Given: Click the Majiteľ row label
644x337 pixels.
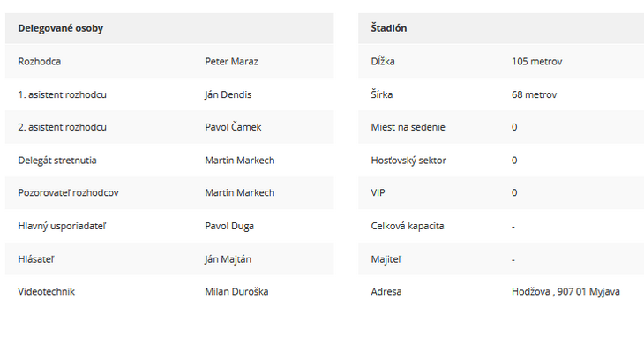Looking at the screenshot, I should (x=386, y=259).
